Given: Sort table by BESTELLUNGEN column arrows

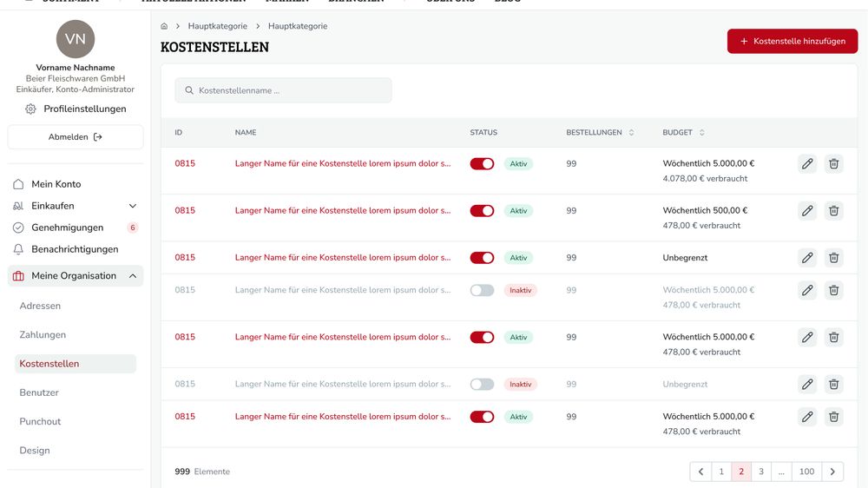Looking at the screenshot, I should coord(631,132).
